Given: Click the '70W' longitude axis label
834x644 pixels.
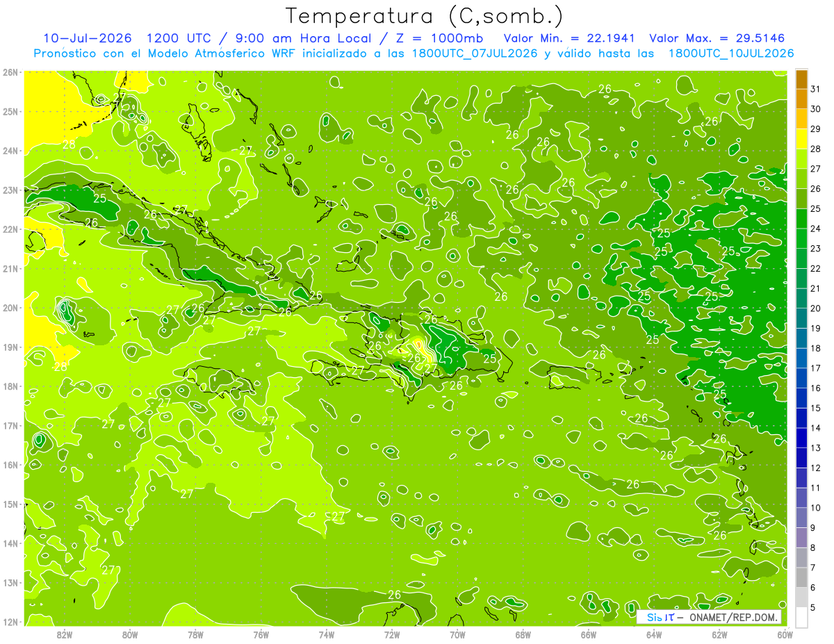Looking at the screenshot, I should point(457,635).
